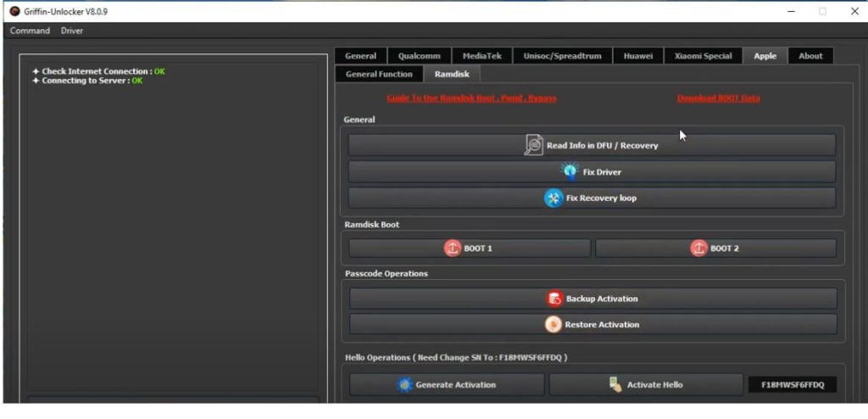Image resolution: width=868 pixels, height=419 pixels.
Task: Open the Guide To the Ramdisk Boot link
Action: [471, 98]
